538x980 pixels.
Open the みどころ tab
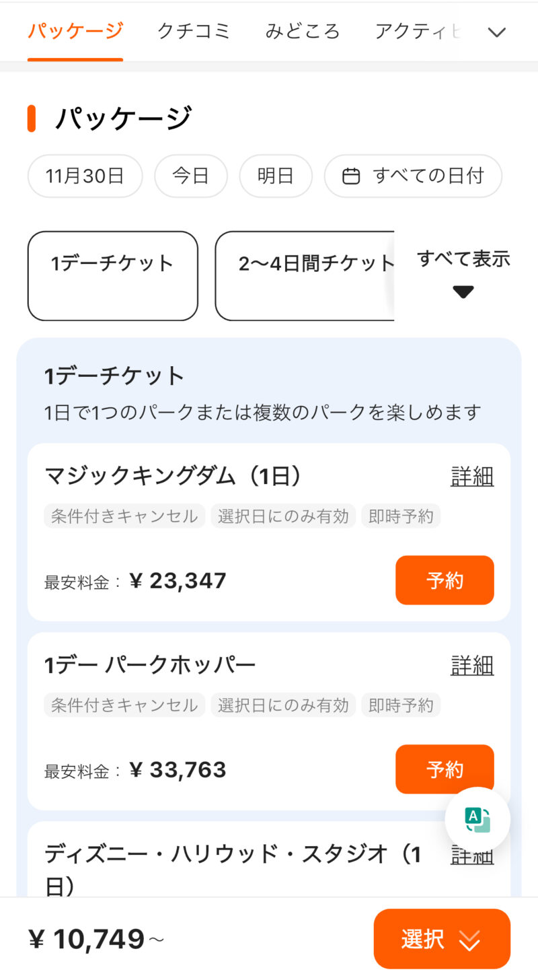(x=303, y=31)
